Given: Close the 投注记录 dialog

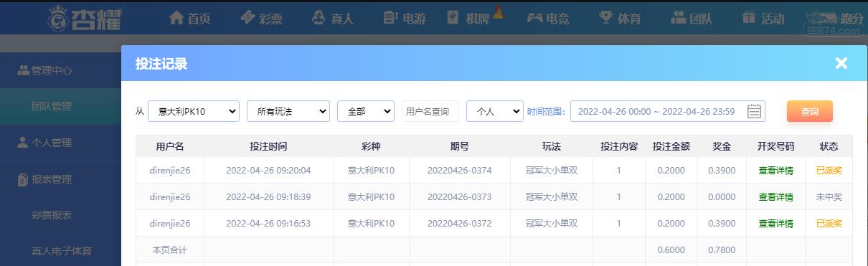Looking at the screenshot, I should coord(841,63).
